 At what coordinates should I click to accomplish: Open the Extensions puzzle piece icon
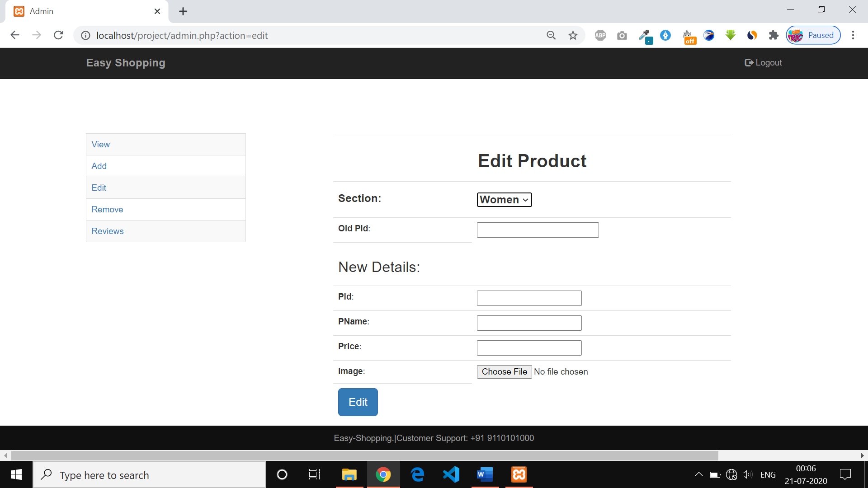tap(774, 35)
